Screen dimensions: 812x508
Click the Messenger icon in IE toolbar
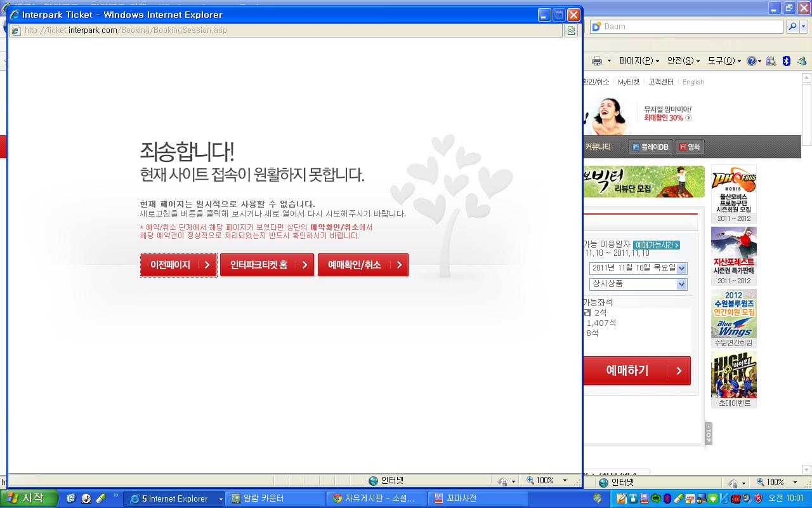[x=802, y=61]
